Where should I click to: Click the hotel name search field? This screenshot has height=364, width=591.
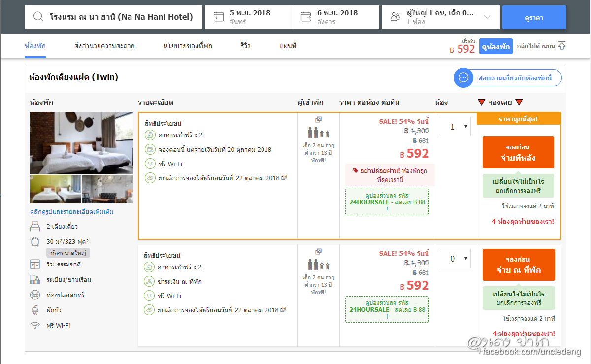pos(121,17)
